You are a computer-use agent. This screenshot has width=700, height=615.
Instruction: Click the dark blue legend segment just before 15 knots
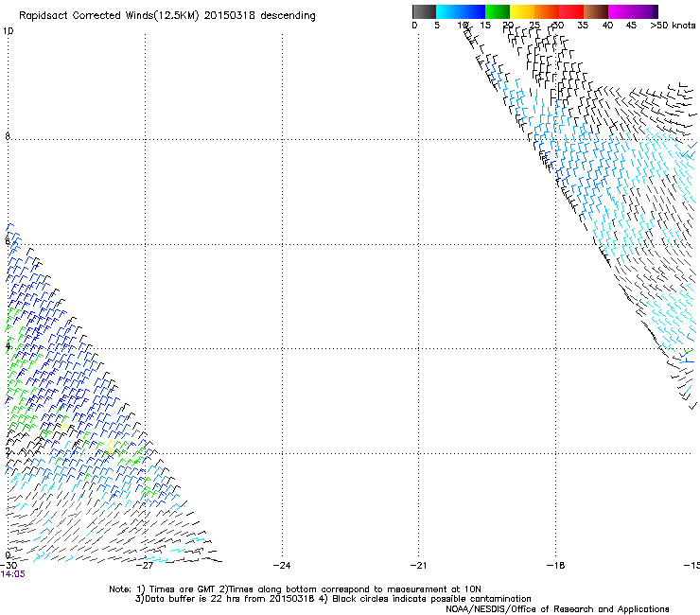(473, 11)
